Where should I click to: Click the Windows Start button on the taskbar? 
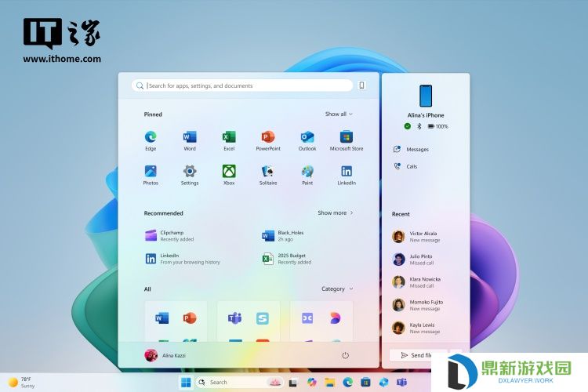point(186,383)
